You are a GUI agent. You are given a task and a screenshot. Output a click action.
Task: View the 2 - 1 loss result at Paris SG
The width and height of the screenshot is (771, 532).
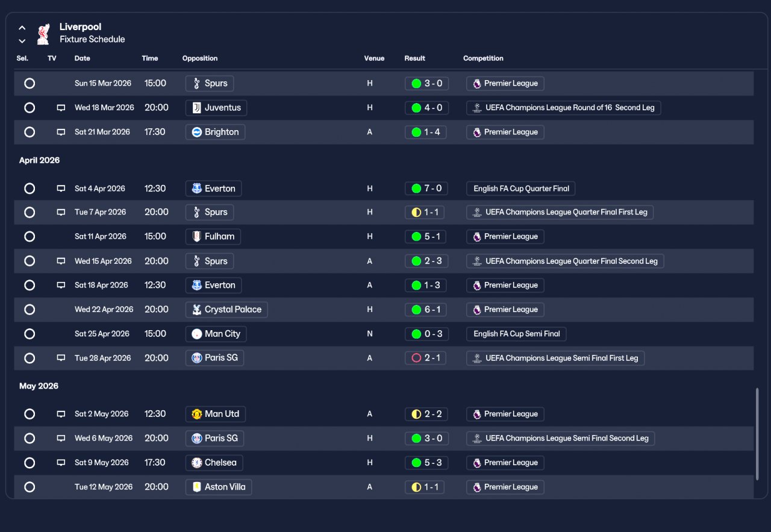[426, 358]
